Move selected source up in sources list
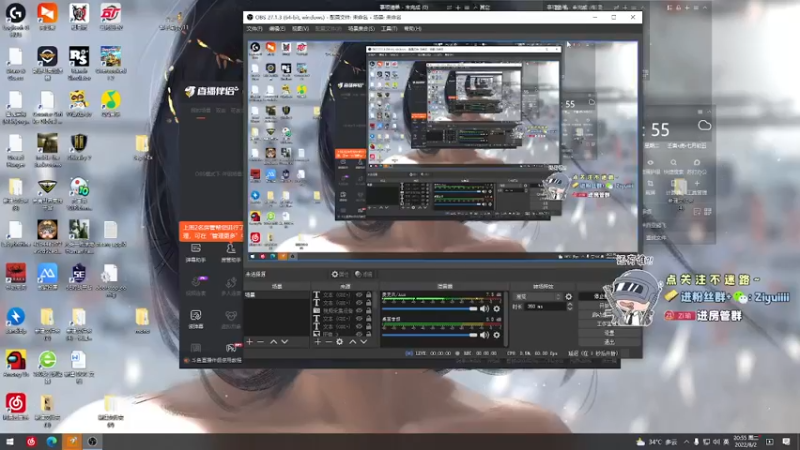The image size is (800, 450). (x=353, y=341)
